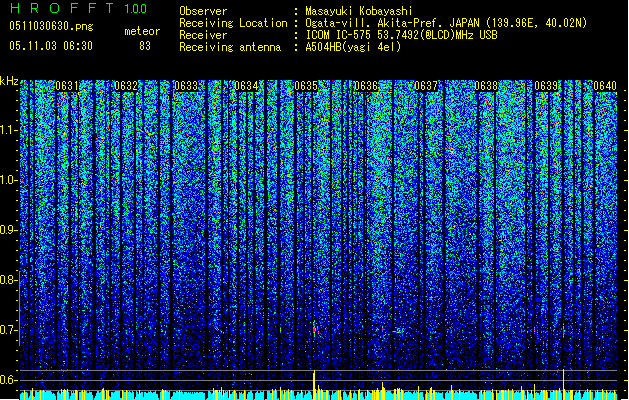Click the 0631 time marker
Screen dimensions: 629x400
click(67, 86)
